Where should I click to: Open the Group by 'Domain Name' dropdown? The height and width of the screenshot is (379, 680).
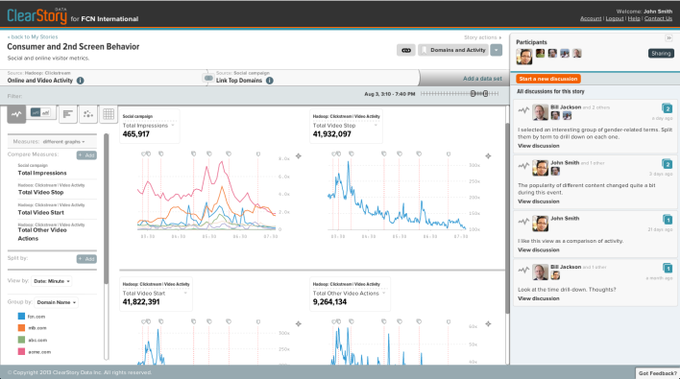(56, 302)
